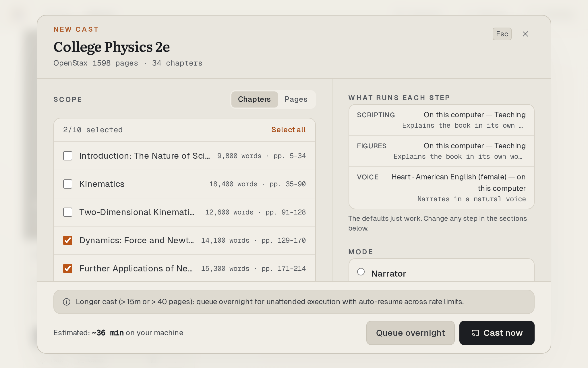Check the Kinematics chapter checkbox
The height and width of the screenshot is (368, 588).
(68, 184)
